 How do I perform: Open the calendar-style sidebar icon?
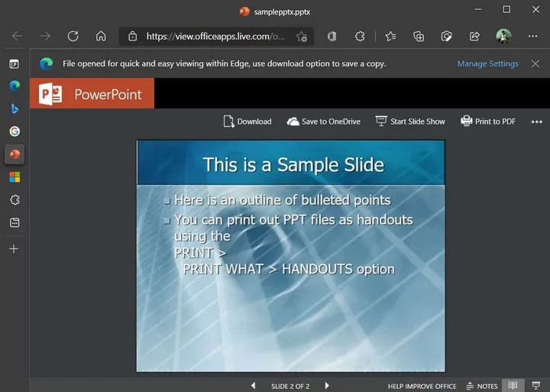15,222
